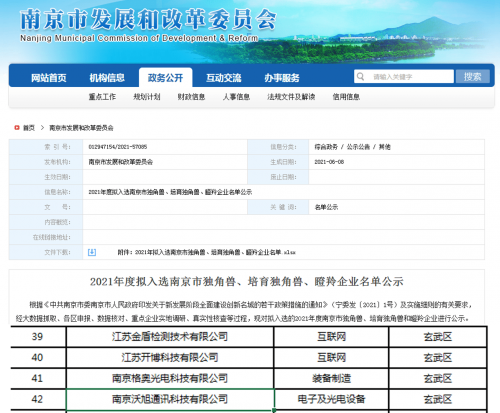Open the 法规文件及解读 submenu link

[291, 97]
